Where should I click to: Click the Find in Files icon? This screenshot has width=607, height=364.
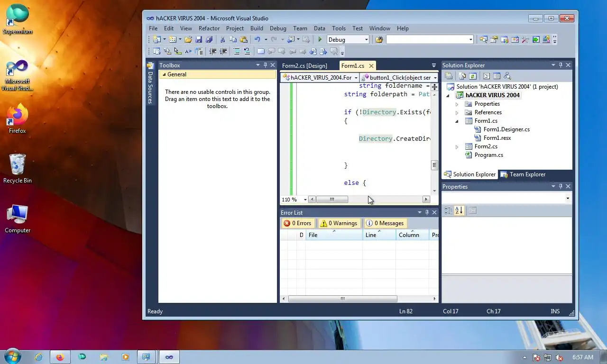379,40
